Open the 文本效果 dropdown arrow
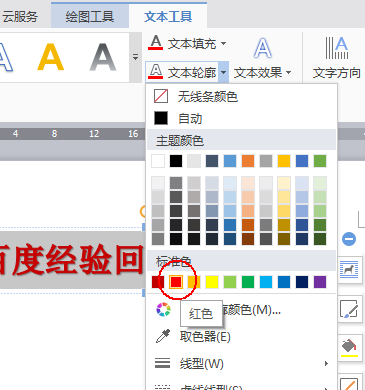Screen dimensions: 365x390 coord(289,72)
